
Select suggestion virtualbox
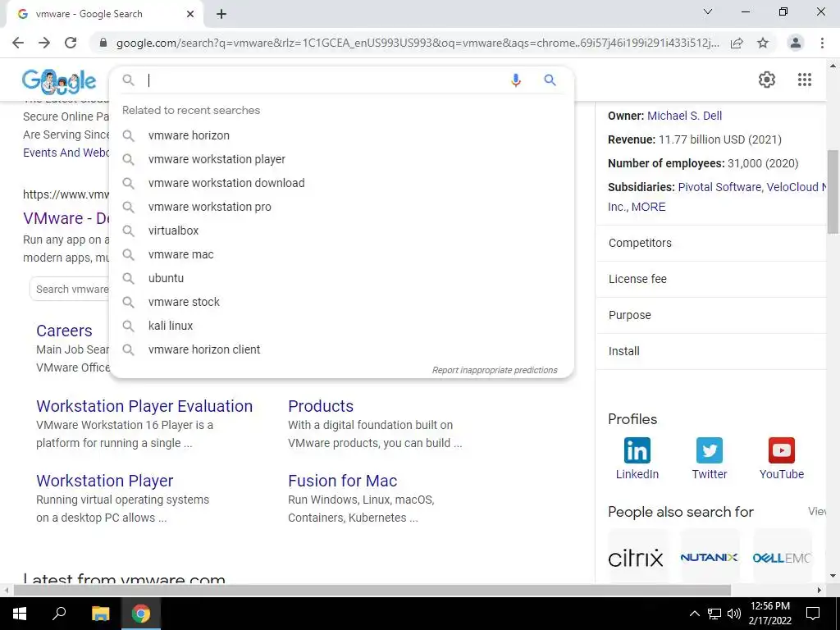341,231
